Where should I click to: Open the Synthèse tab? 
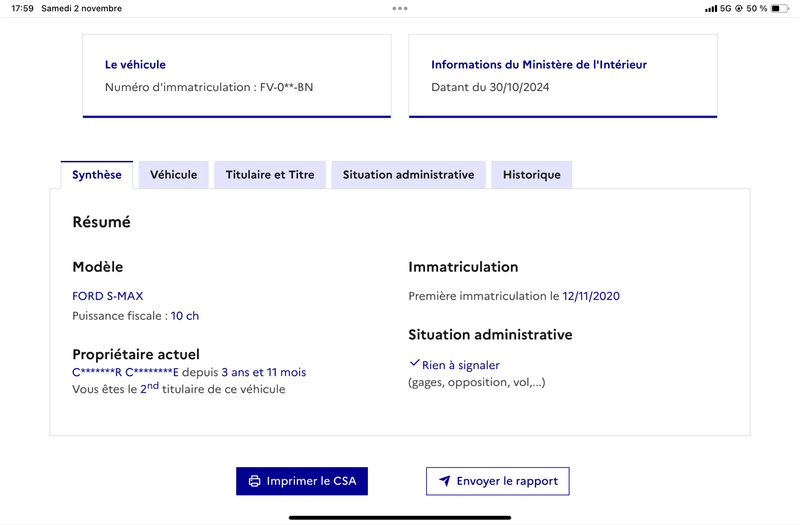point(97,174)
